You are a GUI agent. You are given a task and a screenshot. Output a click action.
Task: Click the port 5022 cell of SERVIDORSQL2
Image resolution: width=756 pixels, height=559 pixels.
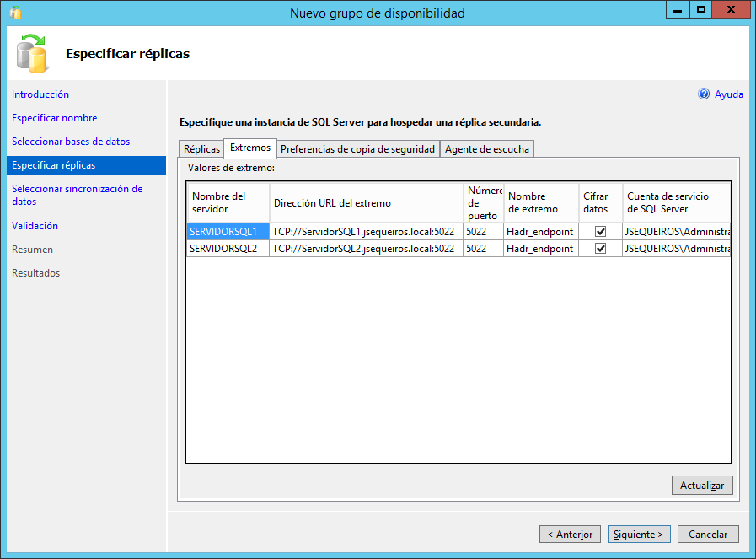[x=481, y=248]
